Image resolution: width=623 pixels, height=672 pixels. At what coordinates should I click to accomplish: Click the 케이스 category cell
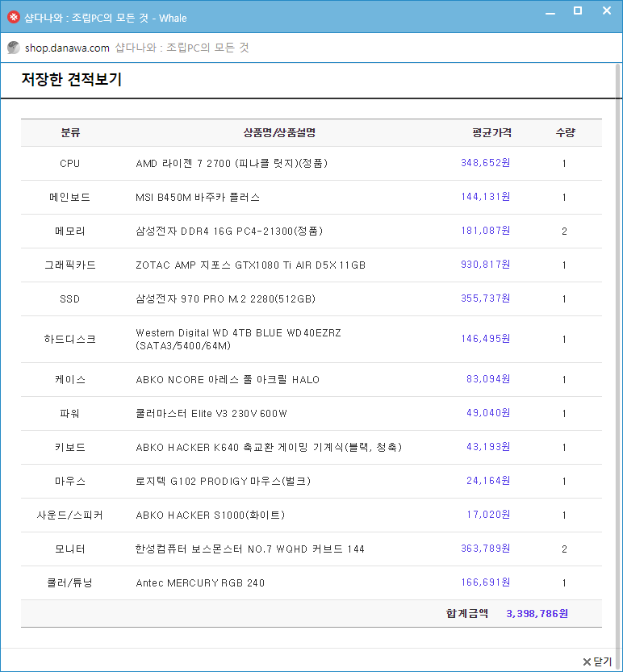[x=70, y=379]
